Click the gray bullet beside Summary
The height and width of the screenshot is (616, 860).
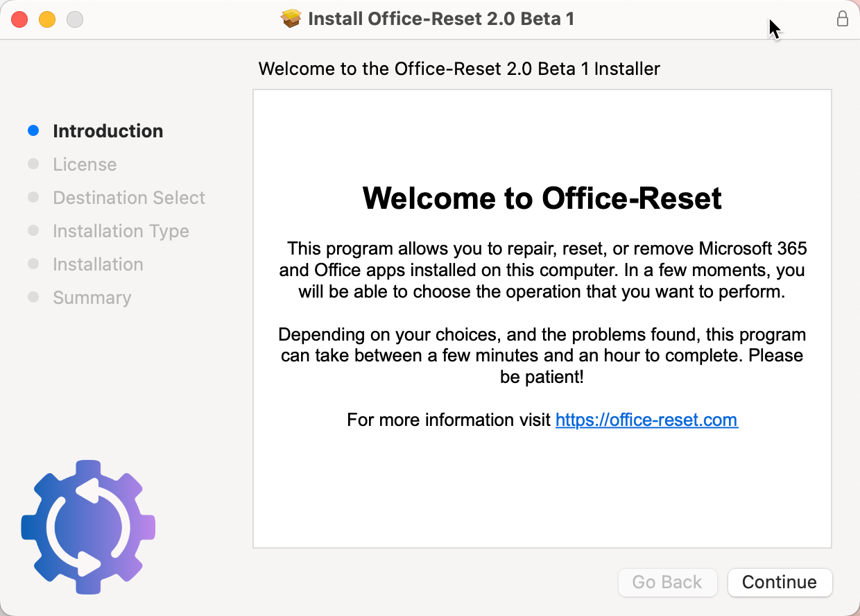(33, 297)
